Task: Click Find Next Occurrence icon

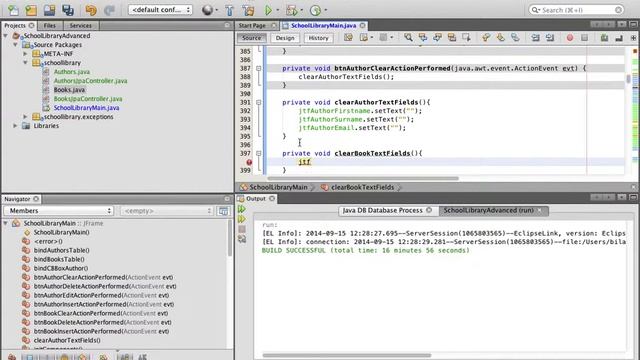Action: pos(437,38)
